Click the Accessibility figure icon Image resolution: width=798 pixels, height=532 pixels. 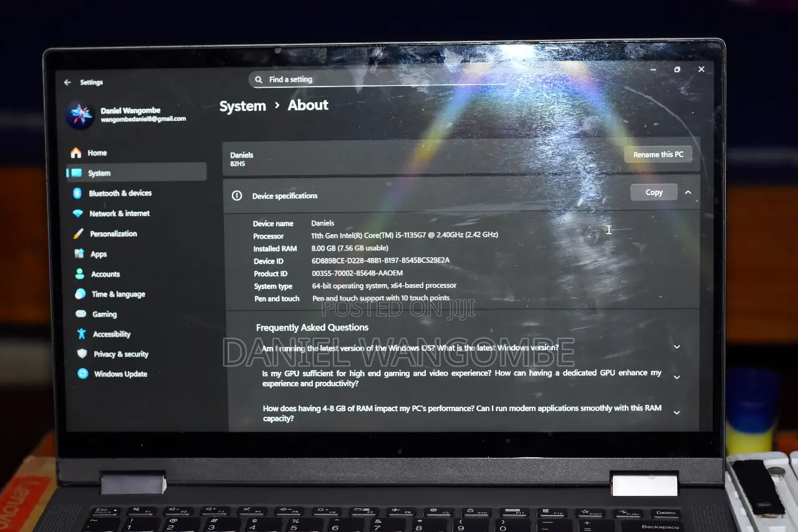pos(82,334)
